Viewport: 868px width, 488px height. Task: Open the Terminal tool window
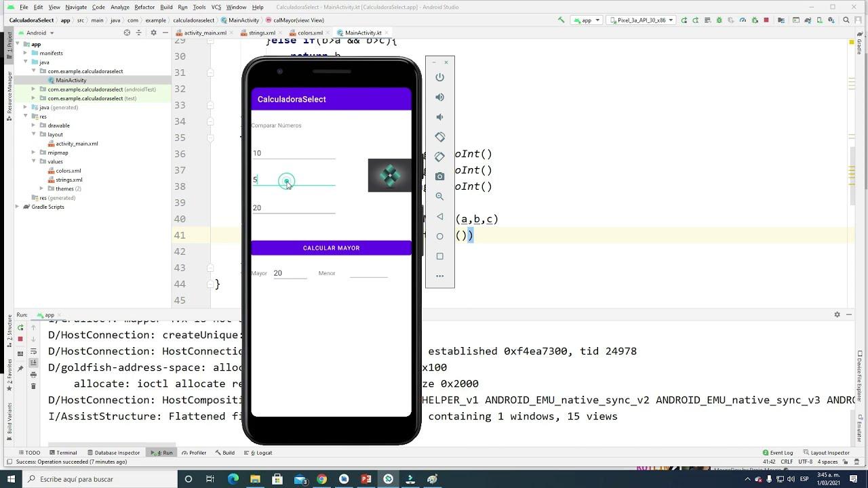click(62, 453)
